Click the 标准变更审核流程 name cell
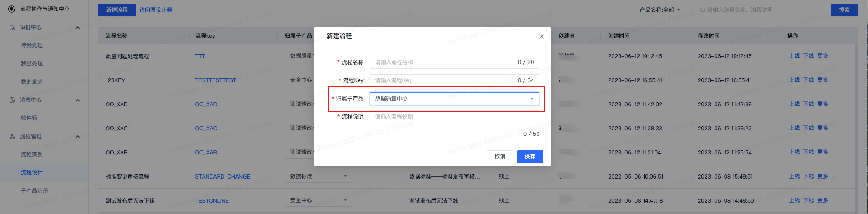The width and height of the screenshot is (868, 214). (127, 177)
